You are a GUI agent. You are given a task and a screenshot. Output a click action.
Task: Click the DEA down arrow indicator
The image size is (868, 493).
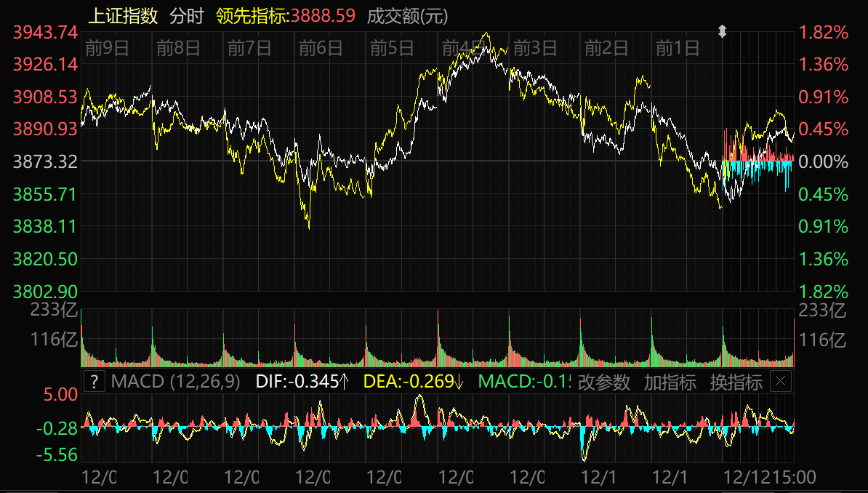click(x=460, y=382)
